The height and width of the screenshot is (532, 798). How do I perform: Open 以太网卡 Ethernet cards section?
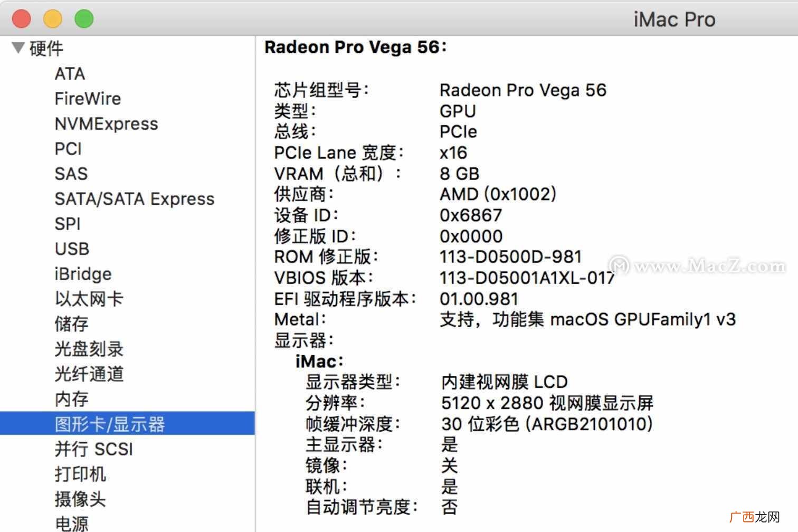click(89, 299)
